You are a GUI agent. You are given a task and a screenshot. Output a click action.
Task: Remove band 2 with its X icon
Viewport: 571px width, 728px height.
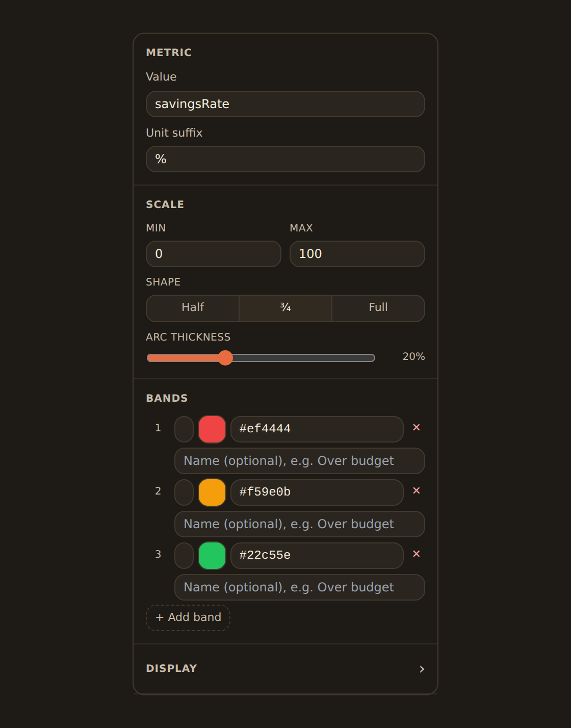pyautogui.click(x=417, y=490)
